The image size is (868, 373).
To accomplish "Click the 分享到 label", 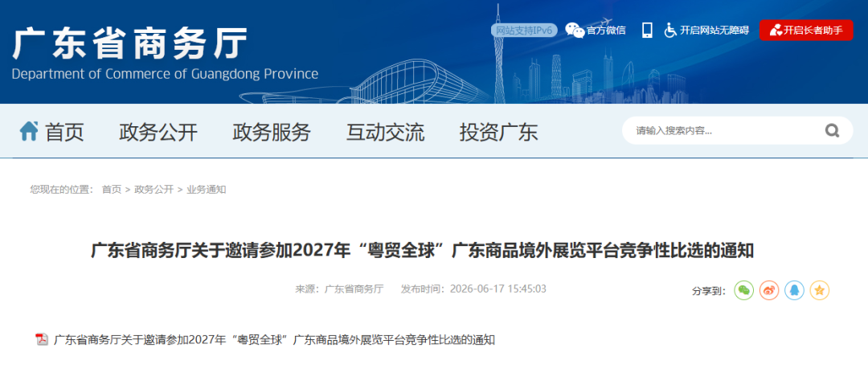I will [709, 291].
